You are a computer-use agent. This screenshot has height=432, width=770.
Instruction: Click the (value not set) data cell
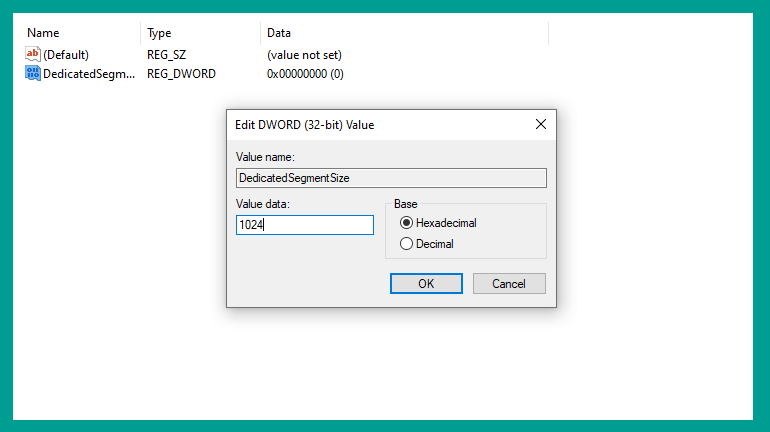(x=304, y=54)
